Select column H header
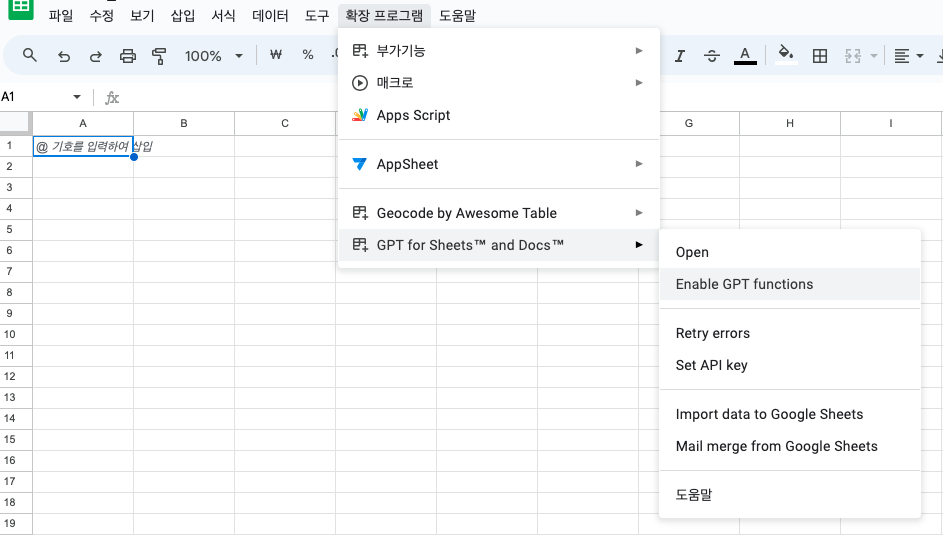943x535 pixels. click(x=790, y=123)
